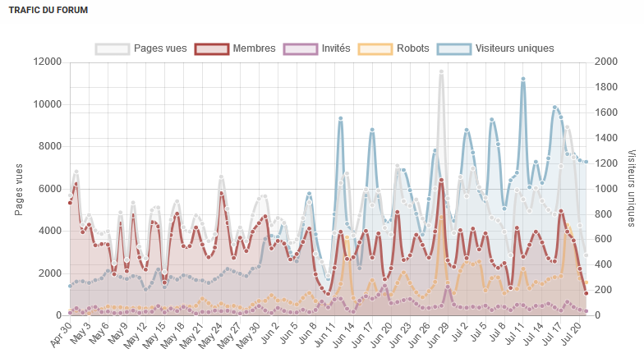The width and height of the screenshot is (644, 358).
Task: Click the 800 right axis label
Action: click(x=603, y=214)
